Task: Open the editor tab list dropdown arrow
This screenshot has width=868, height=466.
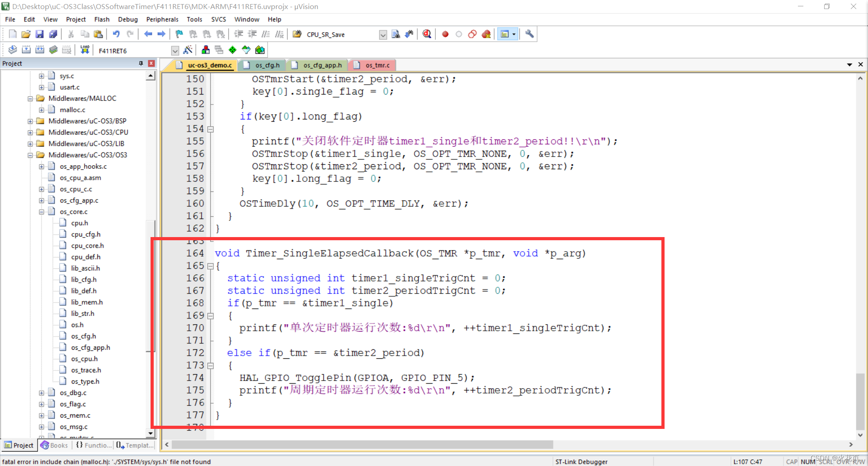Action: click(849, 65)
